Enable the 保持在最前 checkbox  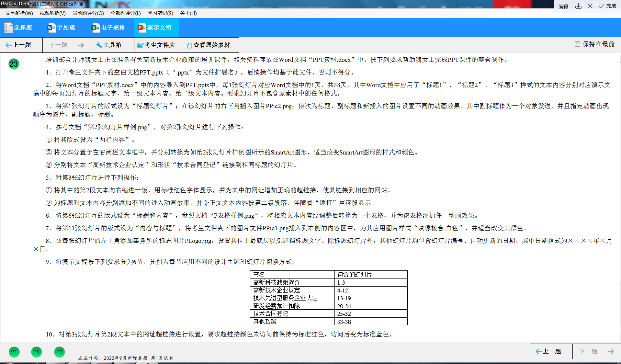577,44
